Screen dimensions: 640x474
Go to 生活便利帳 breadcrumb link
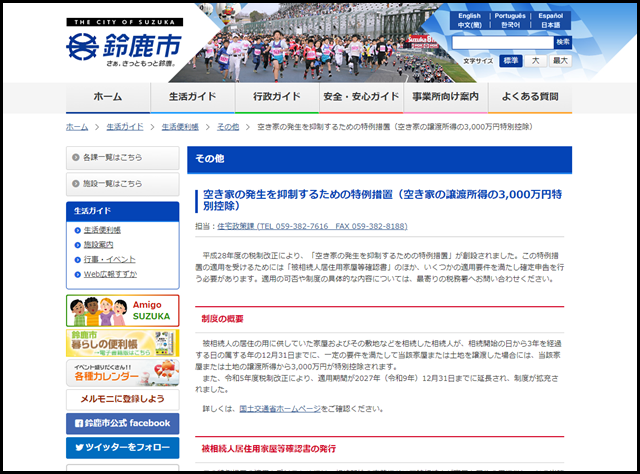click(180, 127)
